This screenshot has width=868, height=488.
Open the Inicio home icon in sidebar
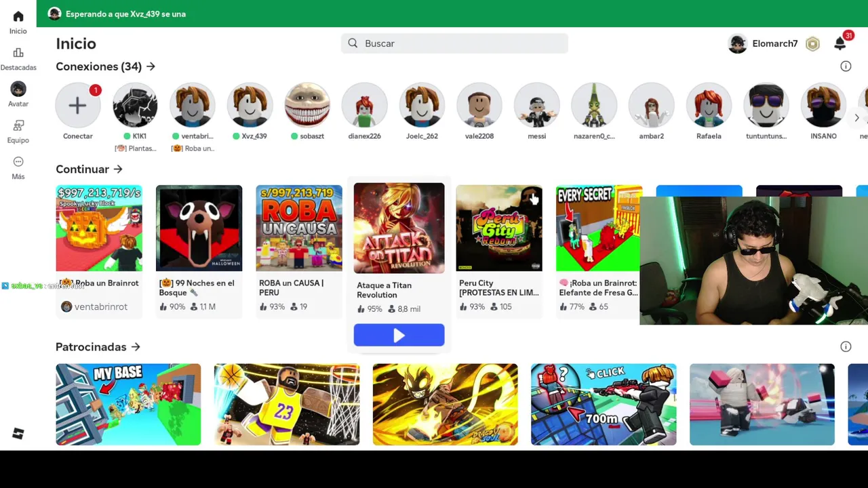18,16
